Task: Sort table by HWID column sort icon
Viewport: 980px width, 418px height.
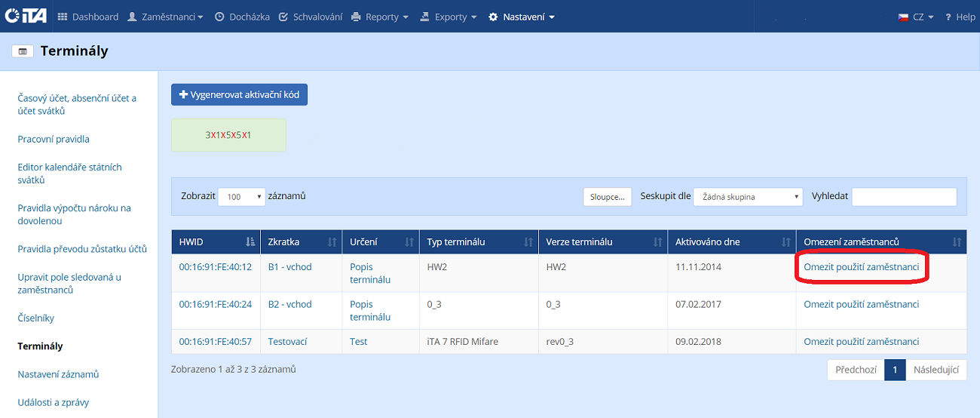Action: [250, 242]
